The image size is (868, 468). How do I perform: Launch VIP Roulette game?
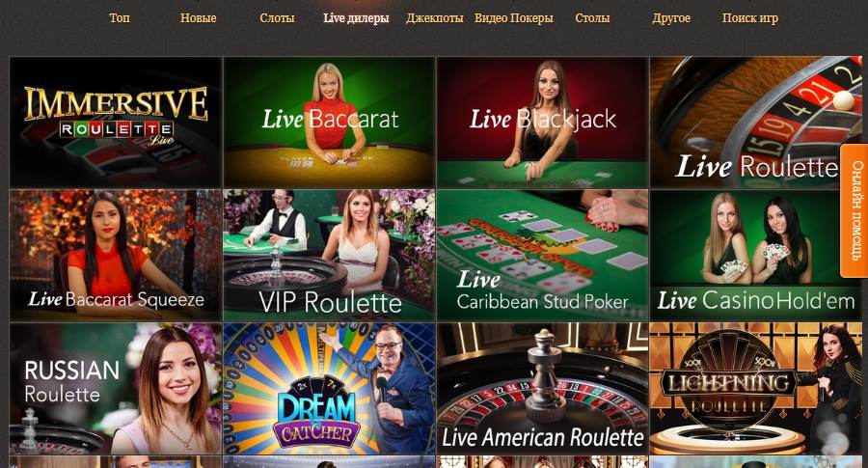[x=329, y=256]
